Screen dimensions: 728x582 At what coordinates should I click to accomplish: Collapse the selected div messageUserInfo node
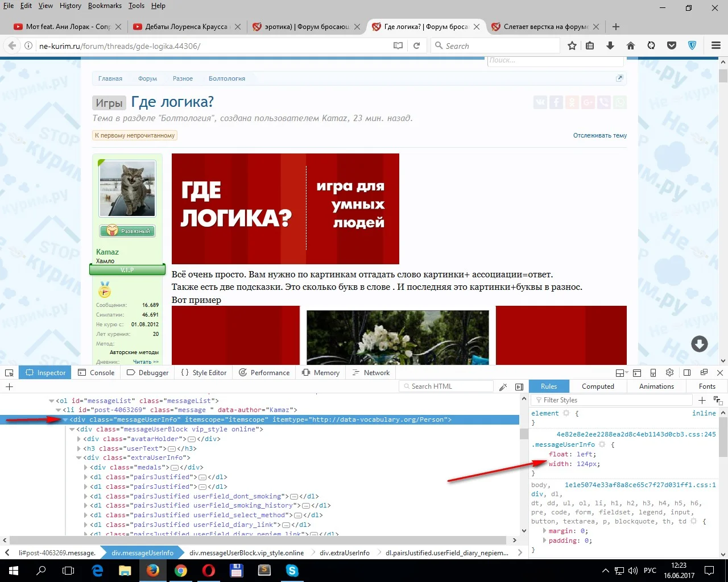(65, 419)
